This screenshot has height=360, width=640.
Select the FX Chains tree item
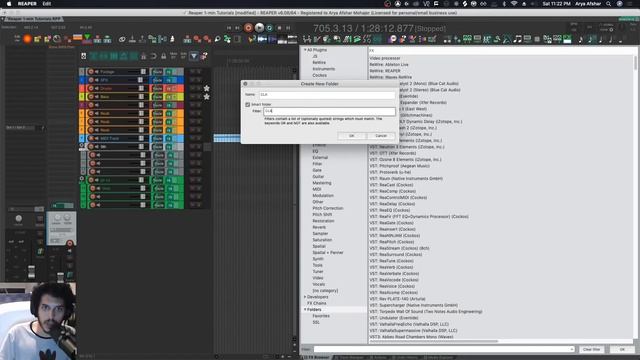(316, 303)
